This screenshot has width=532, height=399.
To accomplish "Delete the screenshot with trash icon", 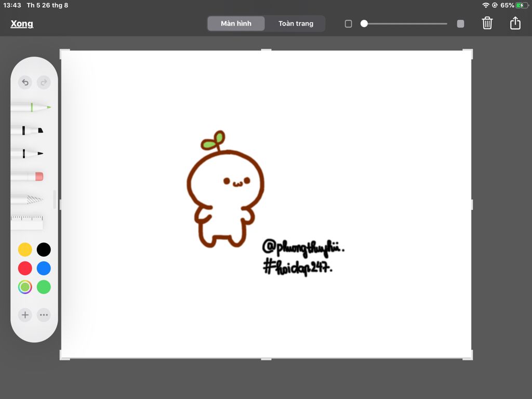I will tap(487, 23).
